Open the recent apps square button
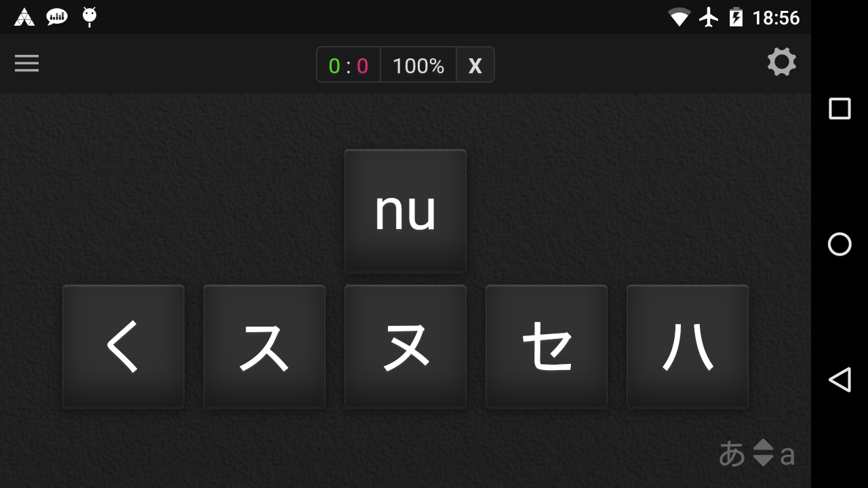Screen dimensions: 868x488 tap(840, 108)
